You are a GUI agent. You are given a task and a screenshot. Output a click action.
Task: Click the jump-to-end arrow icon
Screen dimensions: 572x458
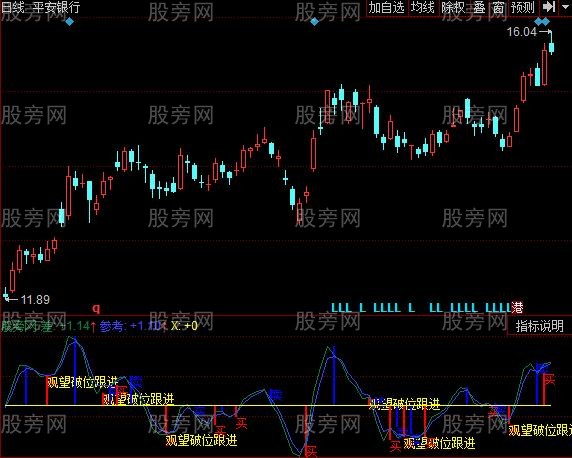click(x=548, y=7)
